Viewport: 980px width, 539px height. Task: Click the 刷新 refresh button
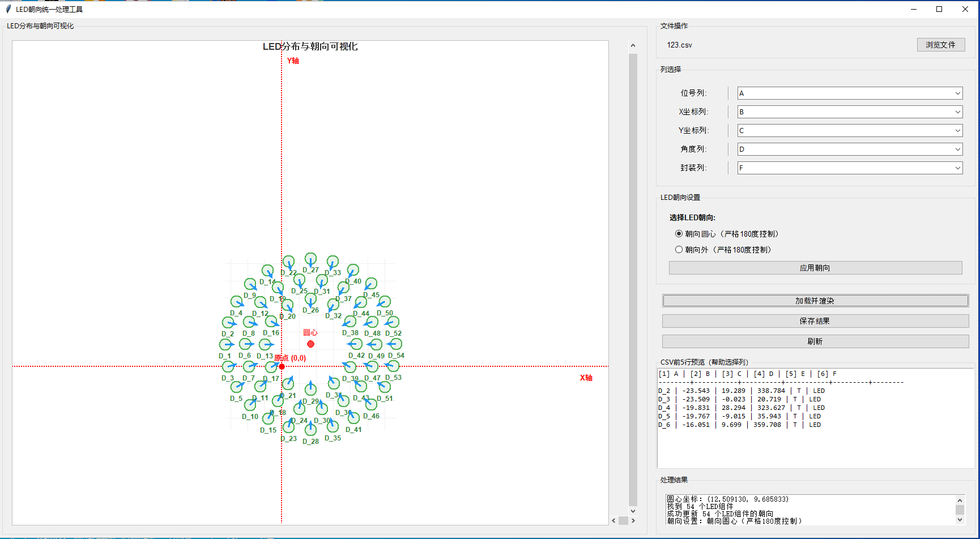click(815, 341)
